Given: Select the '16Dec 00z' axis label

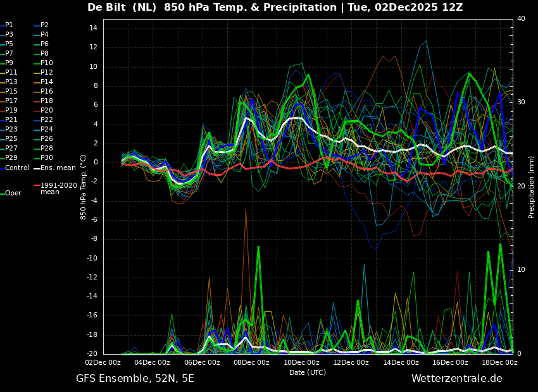Looking at the screenshot, I should coord(451,362).
